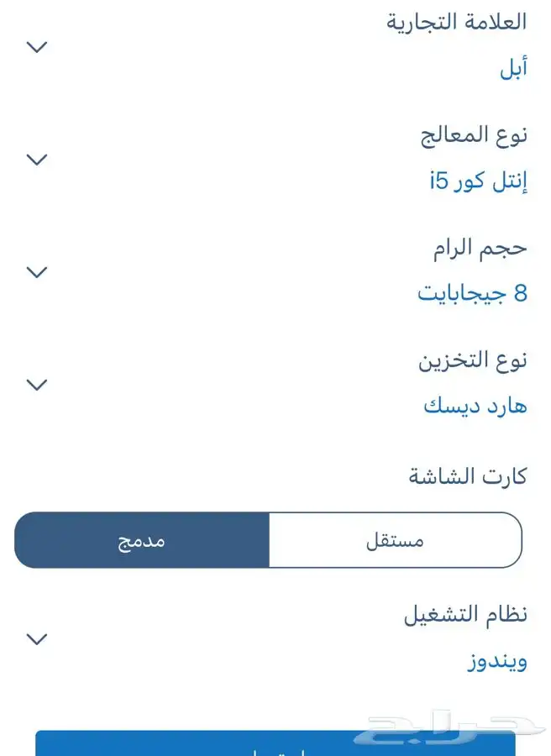Viewport: 551px width, 756px height.
Task: Tap the chevron arrow beside نظام التشغيل
Action: pos(36,639)
